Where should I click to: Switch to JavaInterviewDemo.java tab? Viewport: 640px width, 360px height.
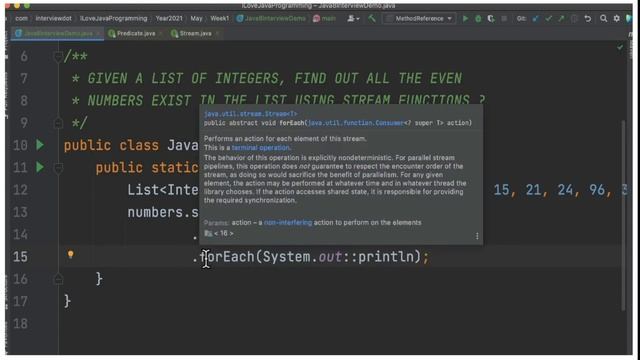(x=58, y=33)
